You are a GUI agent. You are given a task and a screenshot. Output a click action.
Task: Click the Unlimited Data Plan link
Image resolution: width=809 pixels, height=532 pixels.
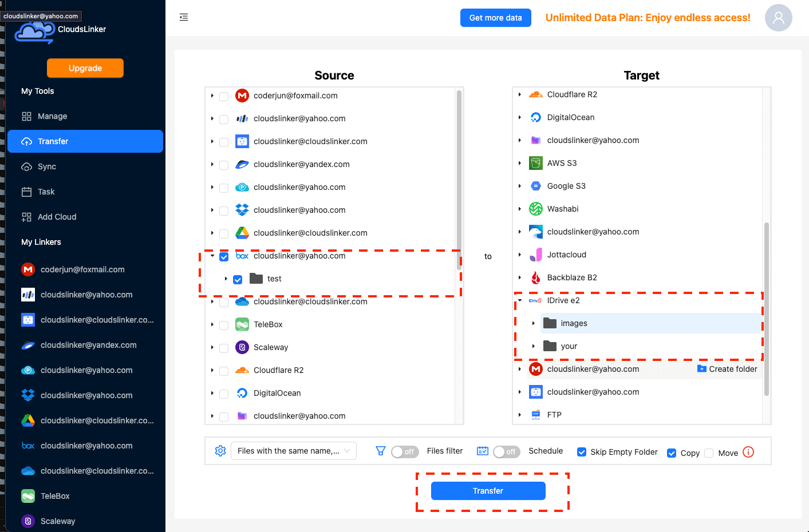click(648, 18)
